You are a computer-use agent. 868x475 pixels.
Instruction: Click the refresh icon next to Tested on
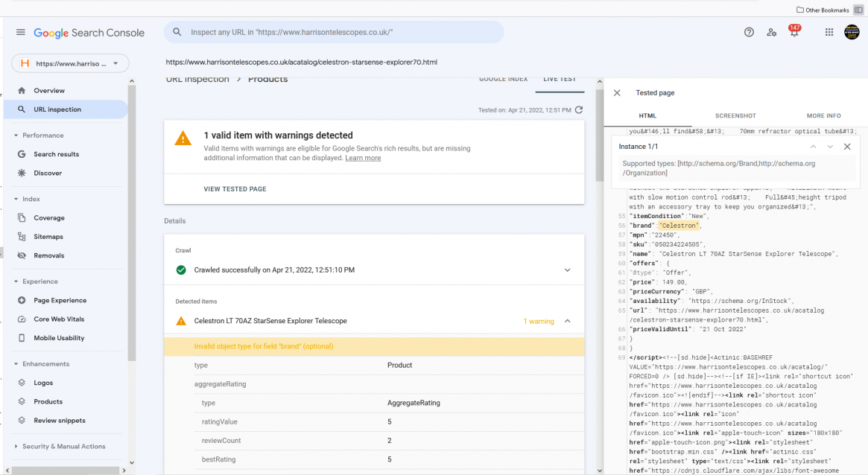coord(579,109)
